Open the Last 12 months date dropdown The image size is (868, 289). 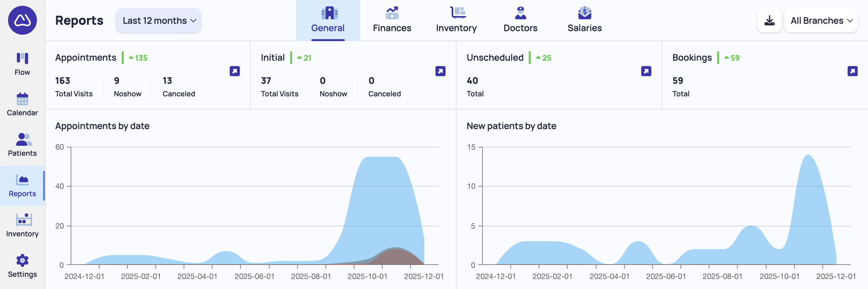pyautogui.click(x=159, y=21)
